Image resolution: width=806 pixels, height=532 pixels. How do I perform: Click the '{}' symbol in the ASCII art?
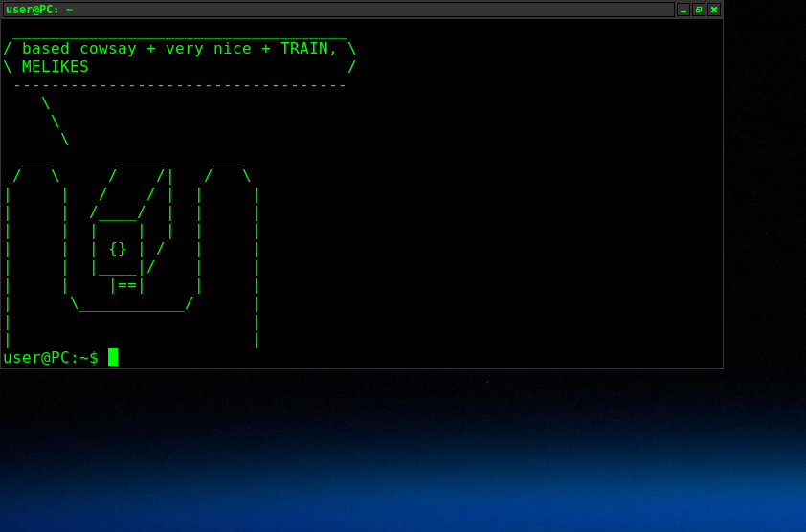(118, 250)
